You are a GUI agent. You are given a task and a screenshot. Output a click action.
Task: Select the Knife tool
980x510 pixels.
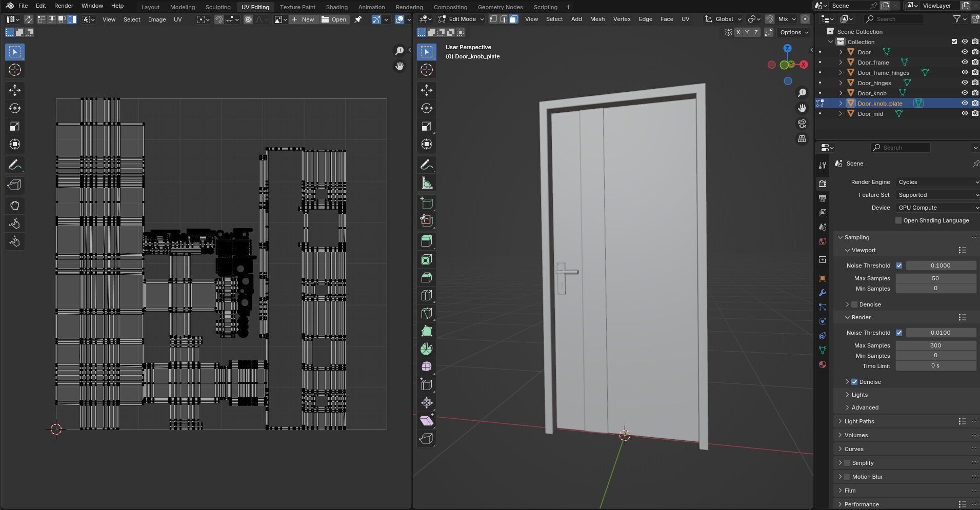pos(427,313)
